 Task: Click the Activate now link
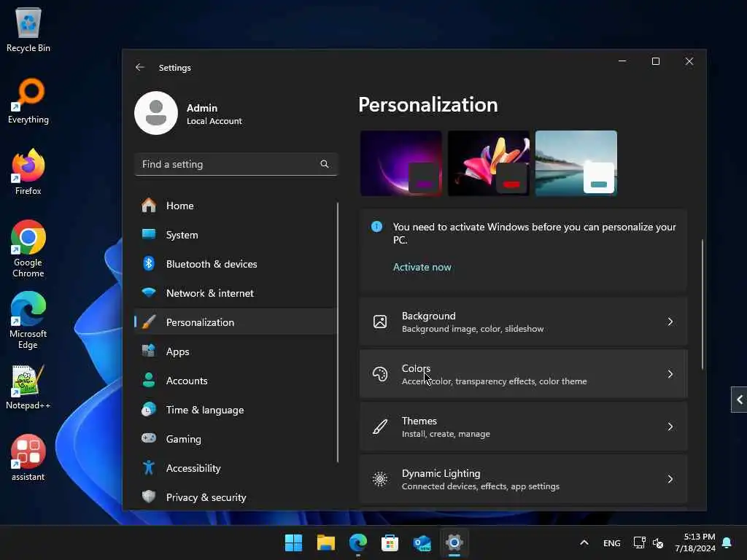[x=422, y=267]
